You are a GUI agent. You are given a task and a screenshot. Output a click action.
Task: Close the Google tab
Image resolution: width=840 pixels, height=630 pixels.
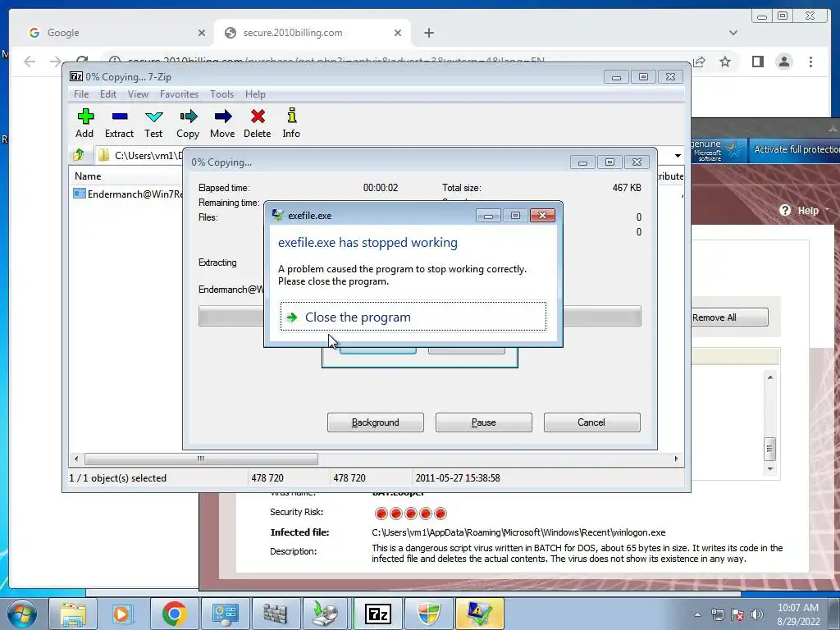coord(202,33)
